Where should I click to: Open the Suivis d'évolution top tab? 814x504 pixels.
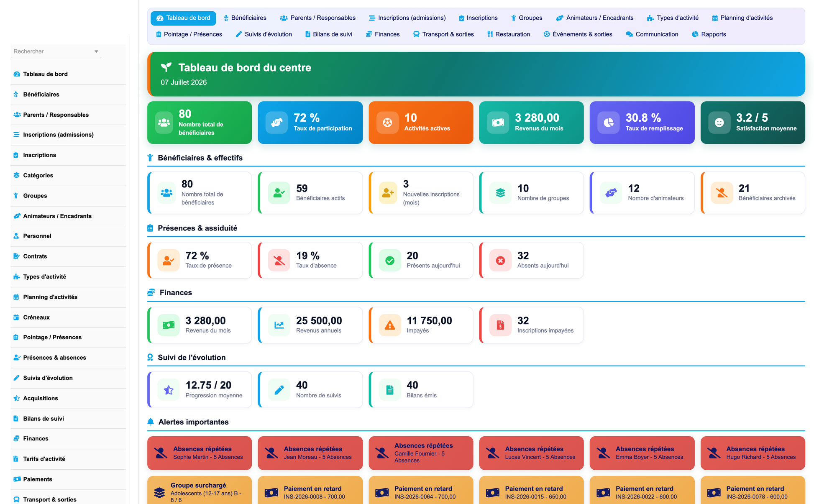point(264,34)
